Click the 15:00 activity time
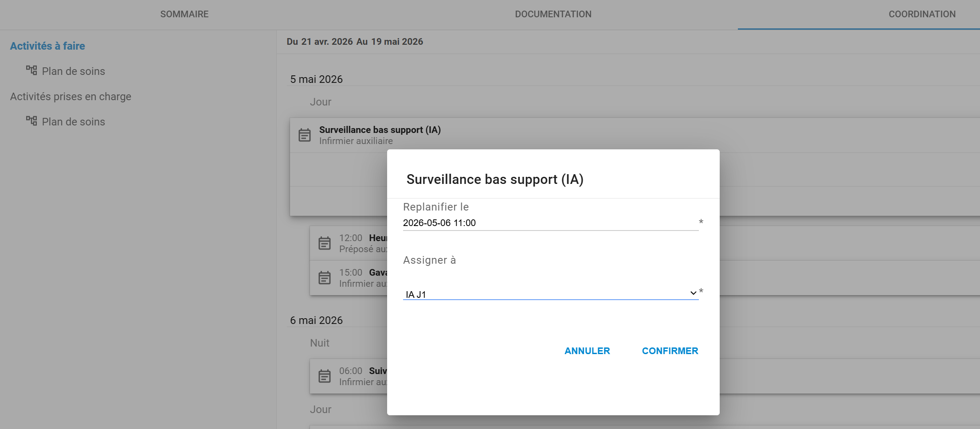Screen dimensions: 980x429 351,273
